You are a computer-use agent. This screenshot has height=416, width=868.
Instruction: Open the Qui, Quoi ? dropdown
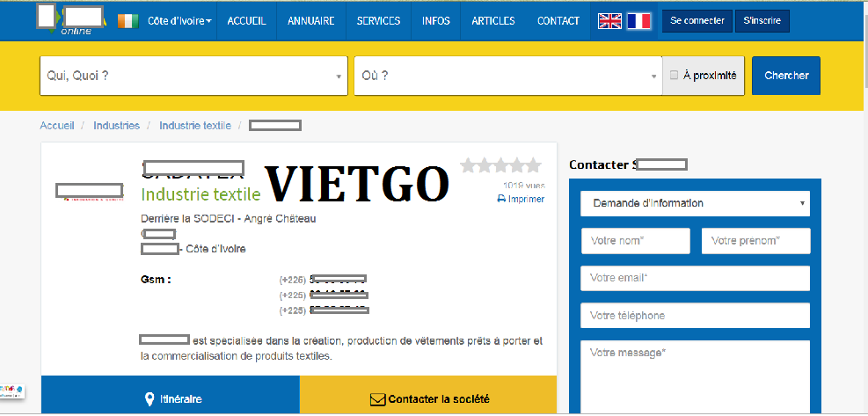(193, 76)
